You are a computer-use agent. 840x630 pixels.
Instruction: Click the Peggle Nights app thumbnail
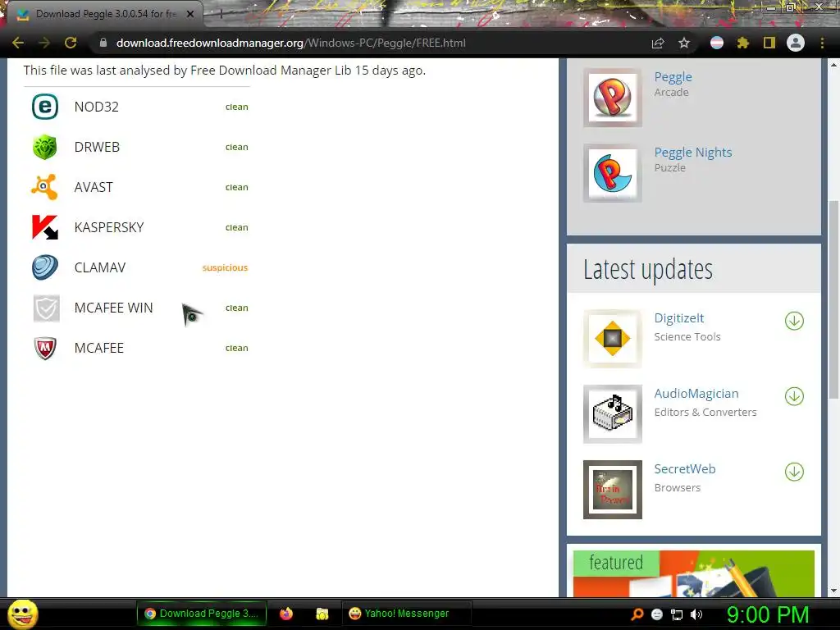pyautogui.click(x=612, y=173)
